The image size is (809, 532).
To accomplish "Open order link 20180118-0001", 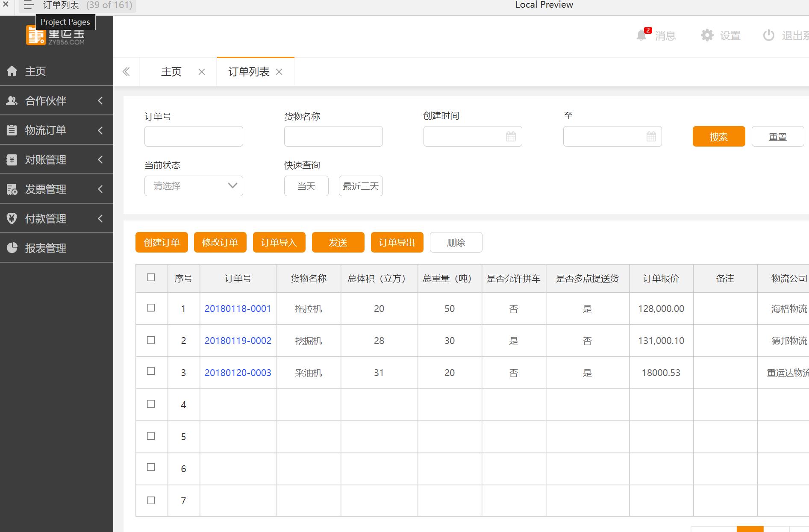I will 238,309.
